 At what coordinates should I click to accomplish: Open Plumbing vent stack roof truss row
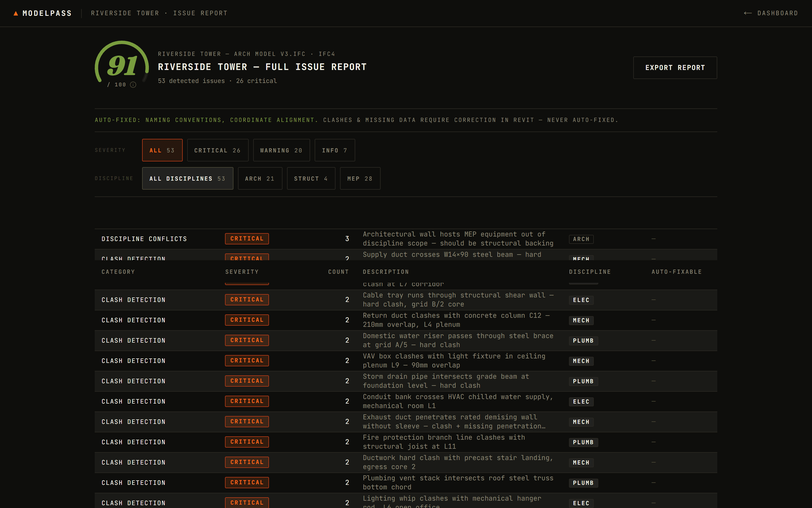pyautogui.click(x=406, y=483)
